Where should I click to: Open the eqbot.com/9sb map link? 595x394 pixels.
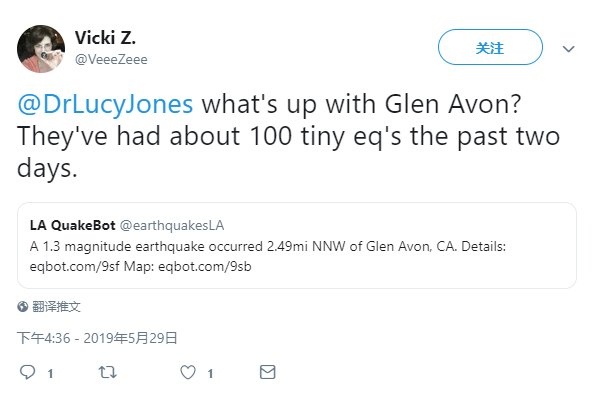click(205, 266)
